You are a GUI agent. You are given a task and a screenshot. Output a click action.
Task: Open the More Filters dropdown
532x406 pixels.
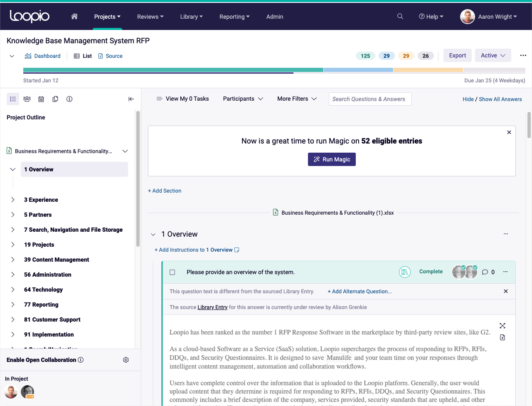[297, 99]
